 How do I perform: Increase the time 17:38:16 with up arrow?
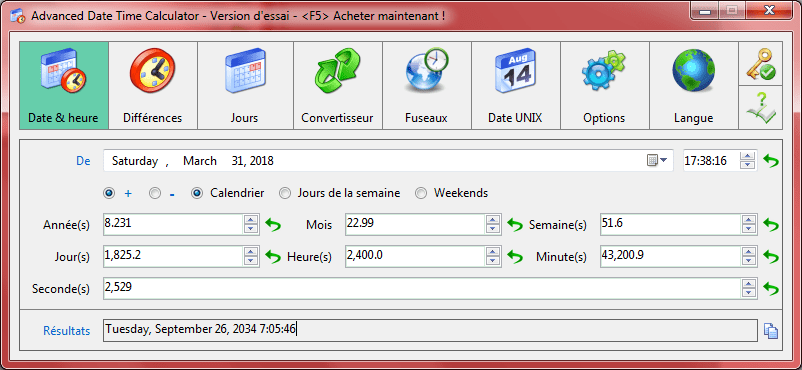748,156
